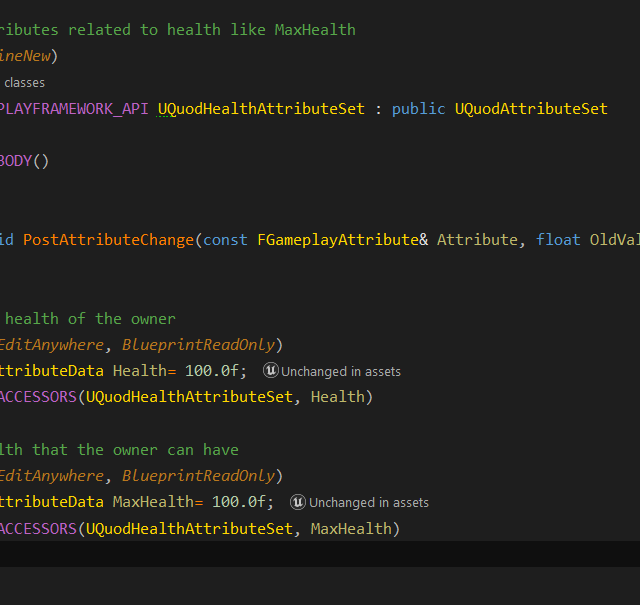Click the 100.0f value assigned to Health
Screen dimensions: 640x605
click(215, 371)
